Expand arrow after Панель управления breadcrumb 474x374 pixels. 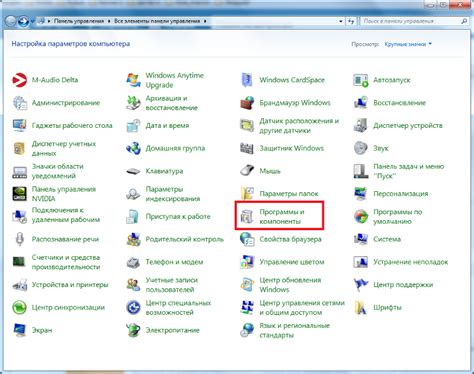[109, 21]
